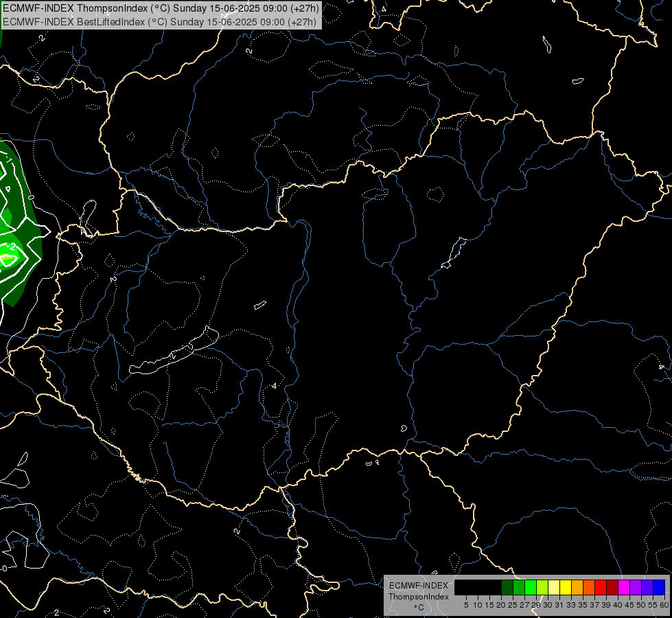Viewport: 672px width, 618px height.
Task: Click the legend tick value 33
Action: coord(571,605)
